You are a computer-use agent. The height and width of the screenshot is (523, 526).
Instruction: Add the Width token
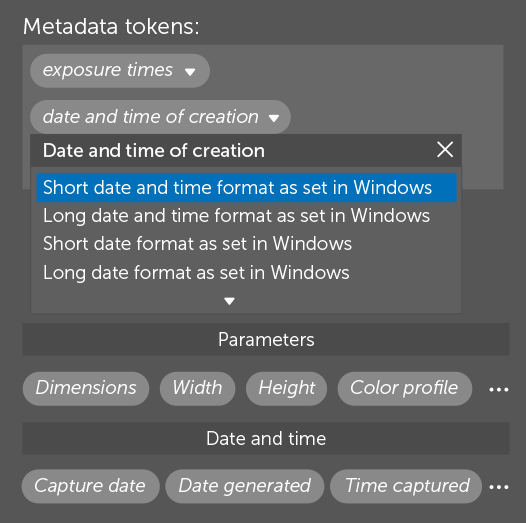(x=197, y=388)
